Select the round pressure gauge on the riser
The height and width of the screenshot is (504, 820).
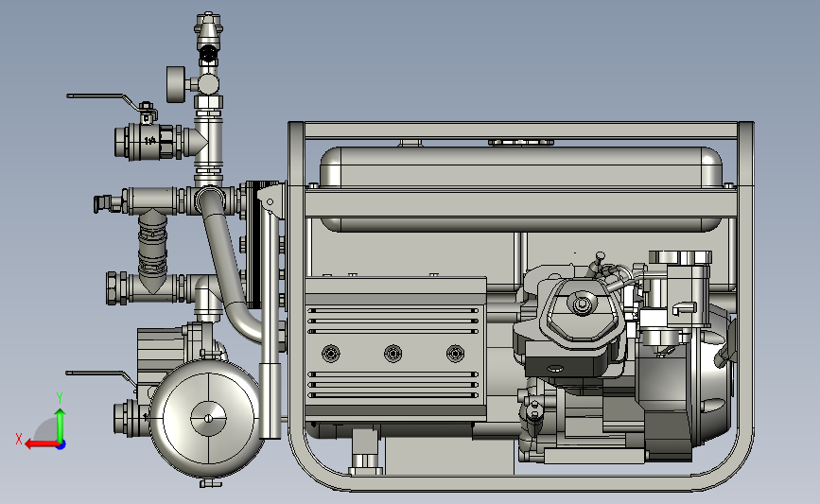click(176, 83)
